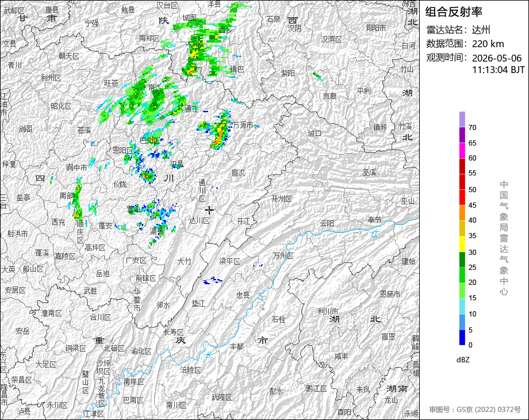This screenshot has height=420, width=529.
Task: Click the 梁平区 map label
Action: click(x=229, y=261)
